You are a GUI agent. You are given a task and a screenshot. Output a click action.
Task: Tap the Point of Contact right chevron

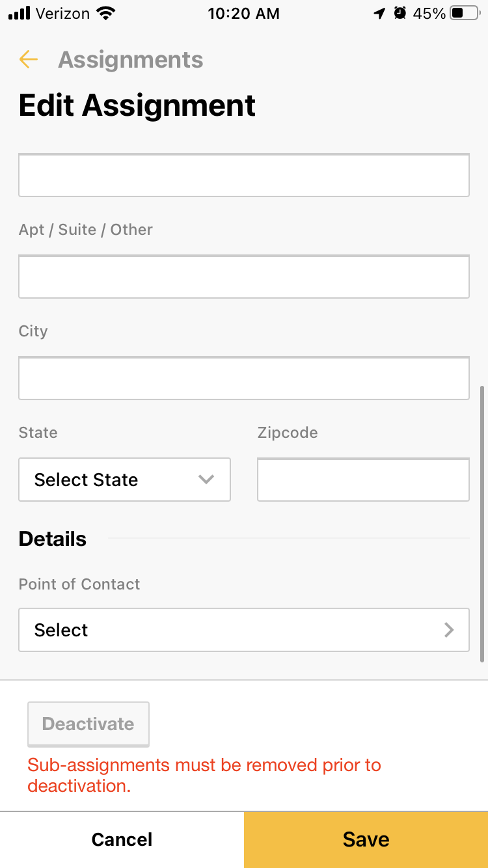click(449, 630)
